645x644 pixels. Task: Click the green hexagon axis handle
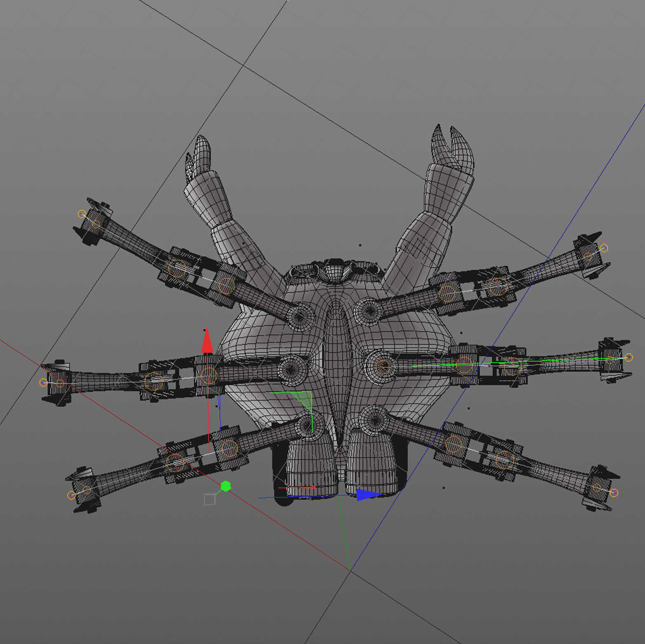coord(226,487)
